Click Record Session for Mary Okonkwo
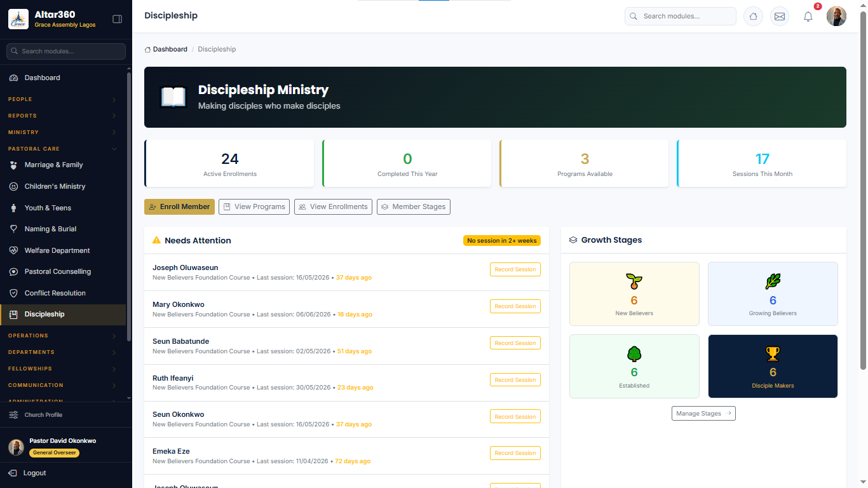The image size is (868, 488). [515, 306]
